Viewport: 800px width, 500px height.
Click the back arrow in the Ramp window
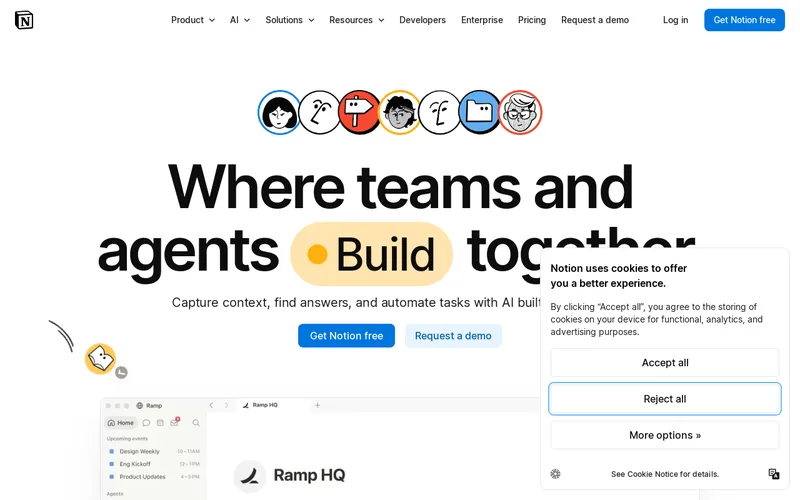pos(211,405)
